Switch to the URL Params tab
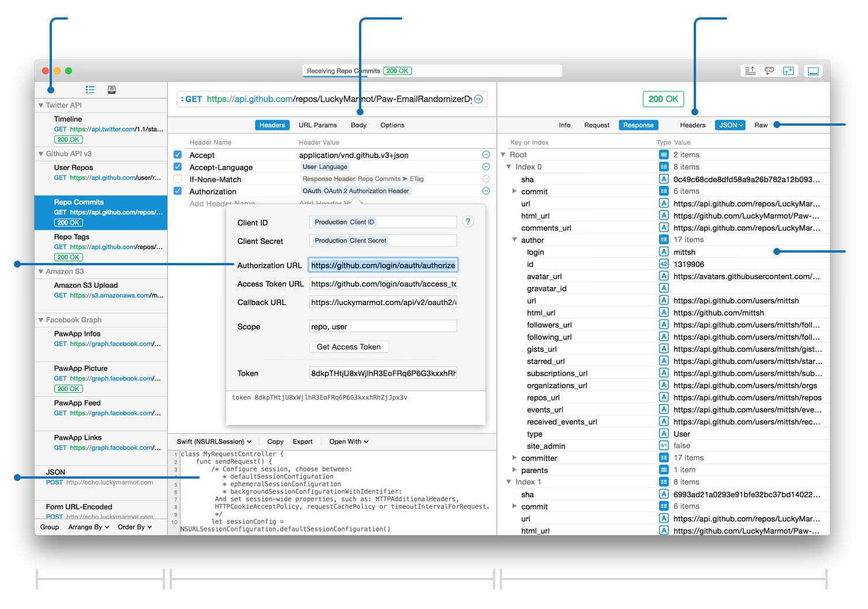This screenshot has height=609, width=868. (x=317, y=125)
